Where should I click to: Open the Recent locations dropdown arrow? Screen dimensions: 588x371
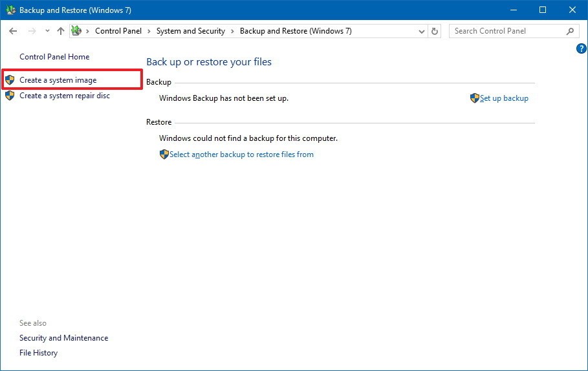click(x=47, y=31)
